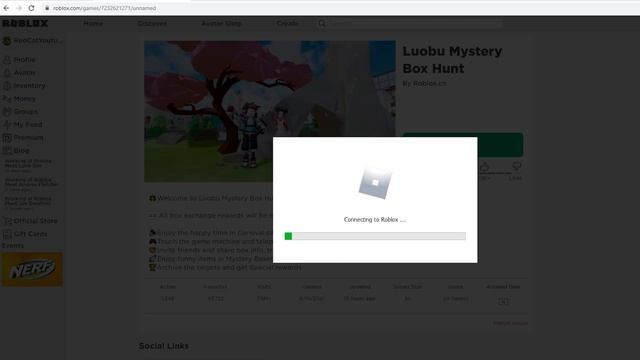640x360 pixels.
Task: Open Blog in the sidebar
Action: click(x=21, y=151)
